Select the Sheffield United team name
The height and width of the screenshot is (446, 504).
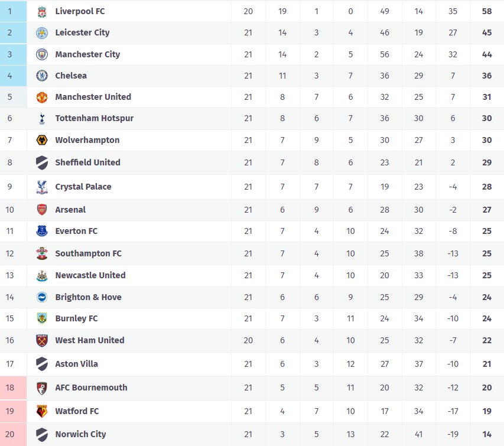tap(87, 162)
